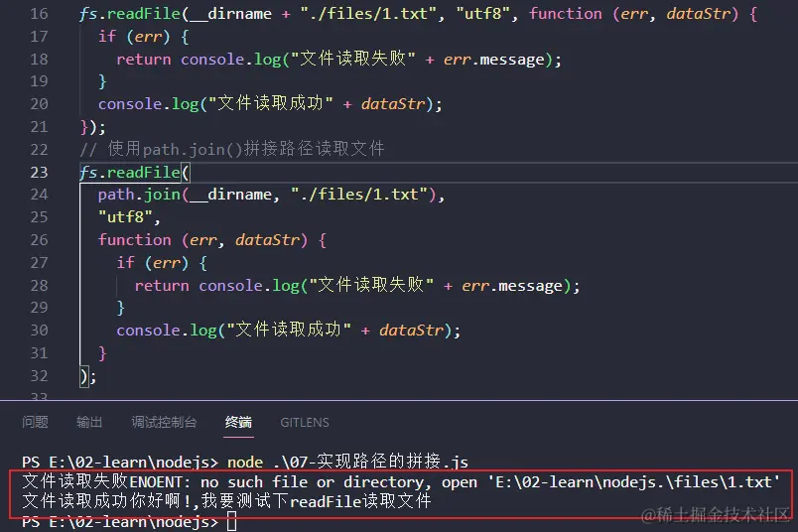Viewport: 798px width, 532px height.
Task: Click line number 23 in the gutter
Action: [x=39, y=173]
